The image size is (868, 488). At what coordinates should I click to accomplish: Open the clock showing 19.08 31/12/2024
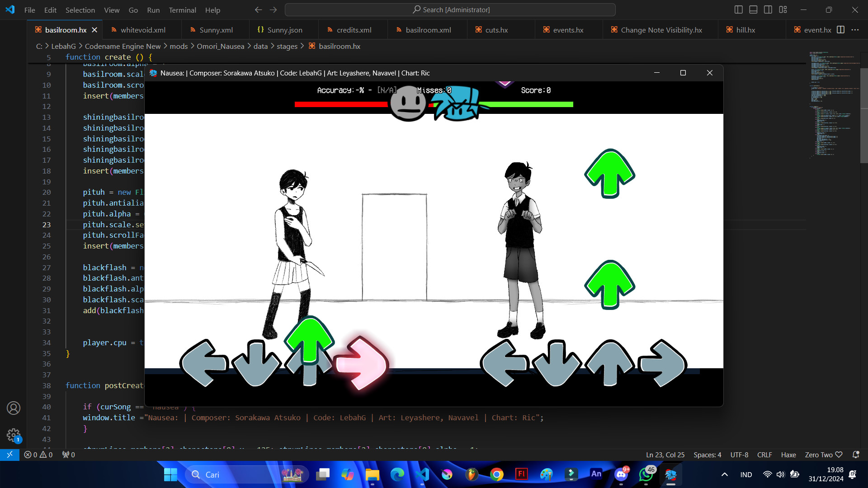coord(826,474)
